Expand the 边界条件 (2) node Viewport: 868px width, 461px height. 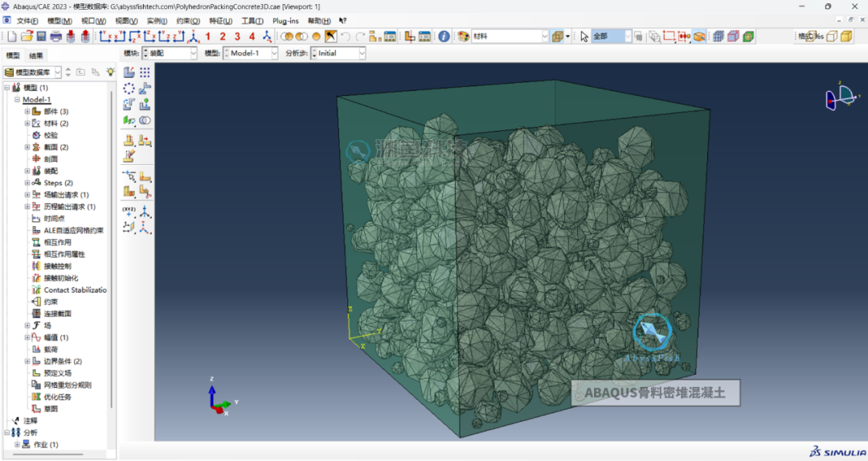(27, 361)
